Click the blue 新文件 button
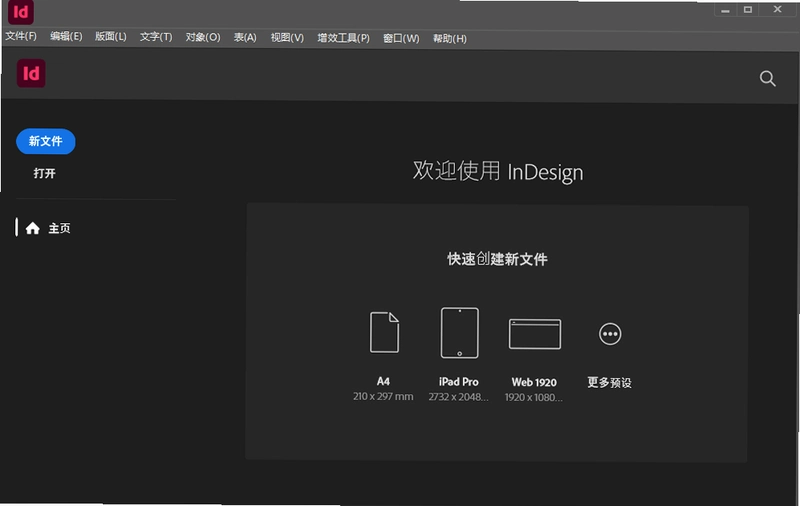Viewport: 800px width, 506px height. click(x=45, y=141)
